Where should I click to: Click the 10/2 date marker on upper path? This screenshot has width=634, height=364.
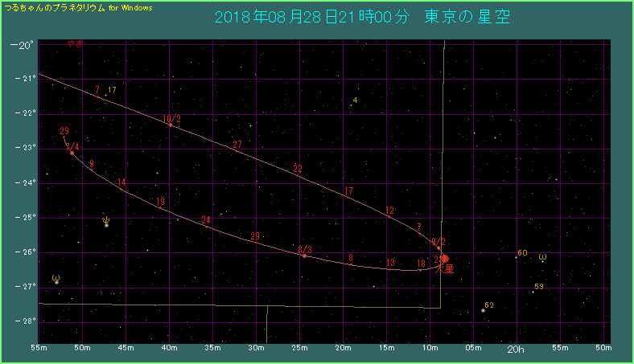171,124
